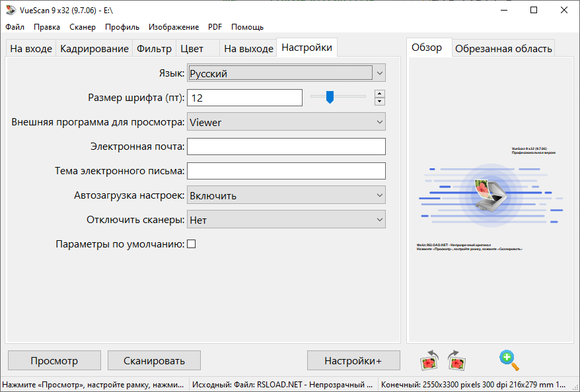Zoom in with the magnifier plus icon
The height and width of the screenshot is (392, 580).
click(x=509, y=360)
